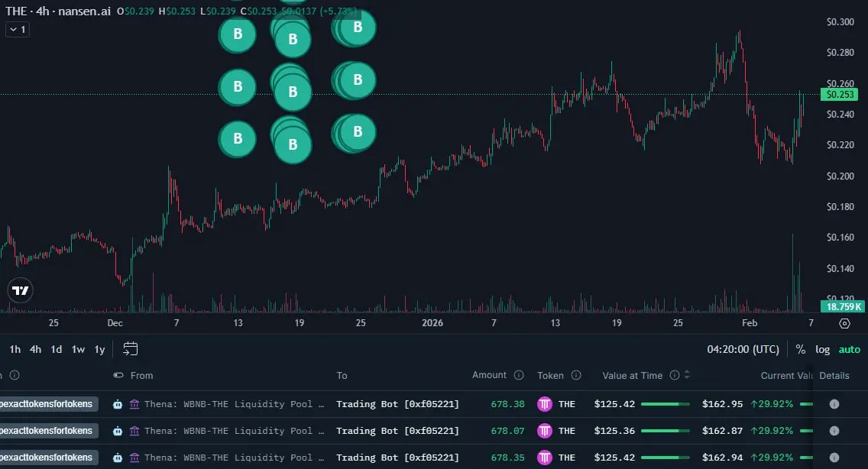The height and width of the screenshot is (469, 868).
Task: Open Thena WBNB-THE Liquidity Pool in 678.07 row
Action: coord(234,431)
